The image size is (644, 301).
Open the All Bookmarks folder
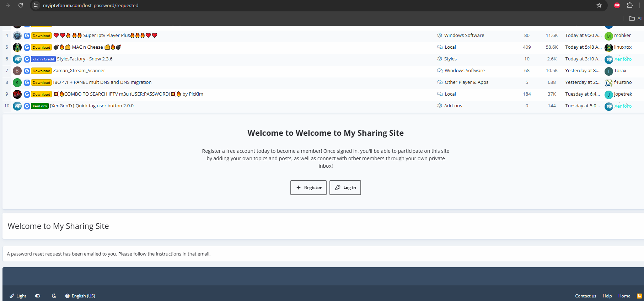pyautogui.click(x=635, y=18)
